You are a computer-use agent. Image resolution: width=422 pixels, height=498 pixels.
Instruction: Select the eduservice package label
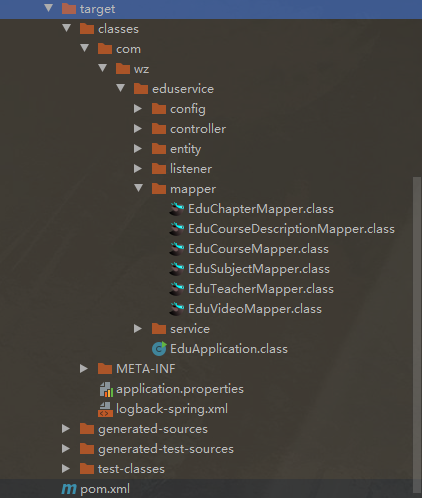pyautogui.click(x=183, y=89)
